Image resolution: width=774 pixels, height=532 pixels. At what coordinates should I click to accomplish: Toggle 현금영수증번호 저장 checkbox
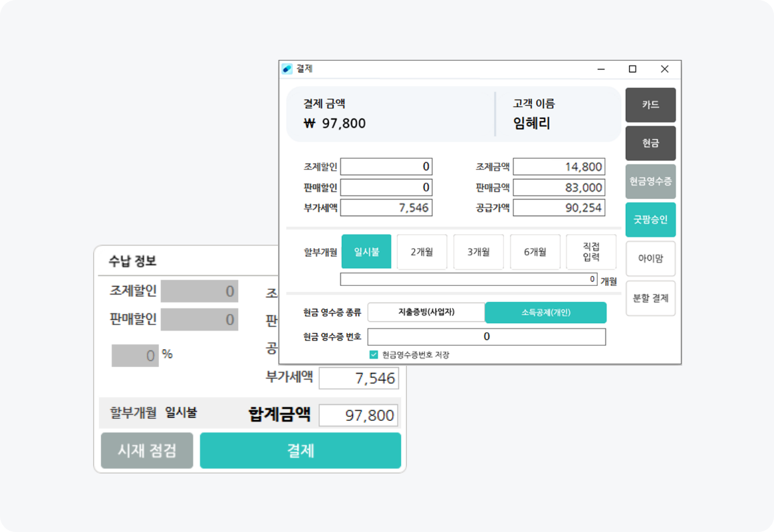(374, 355)
